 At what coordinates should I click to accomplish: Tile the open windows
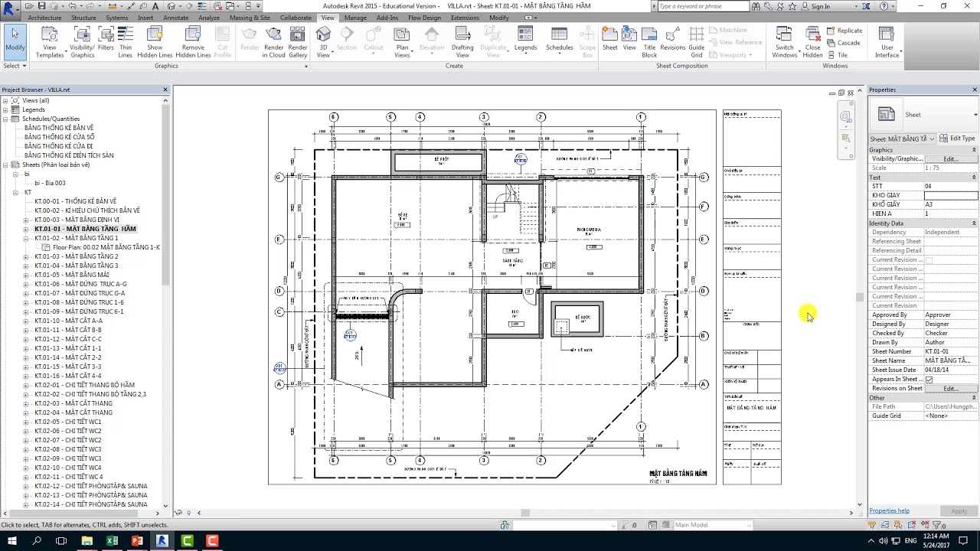click(838, 55)
